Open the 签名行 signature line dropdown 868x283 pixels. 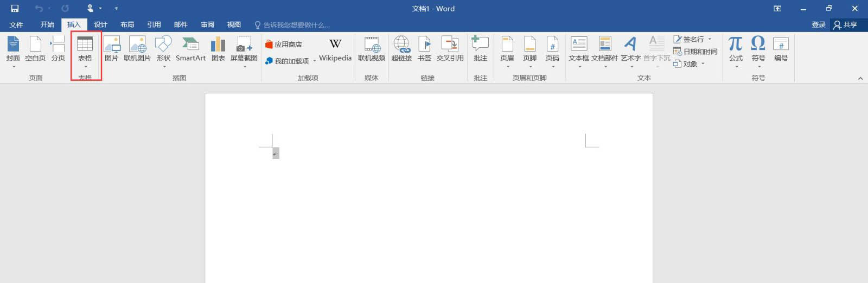pyautogui.click(x=710, y=39)
